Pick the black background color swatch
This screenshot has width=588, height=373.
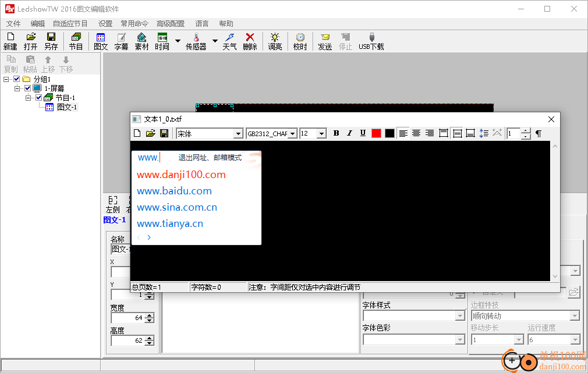click(389, 133)
